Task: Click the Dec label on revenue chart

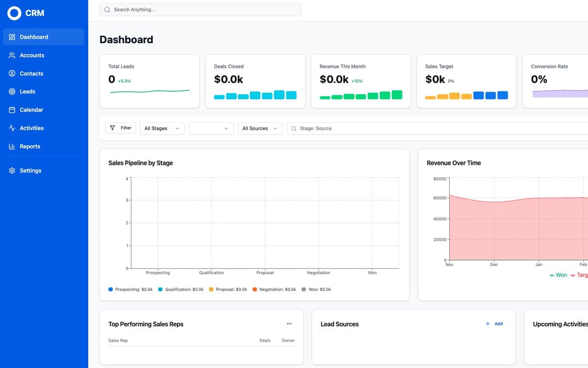Action: point(494,264)
